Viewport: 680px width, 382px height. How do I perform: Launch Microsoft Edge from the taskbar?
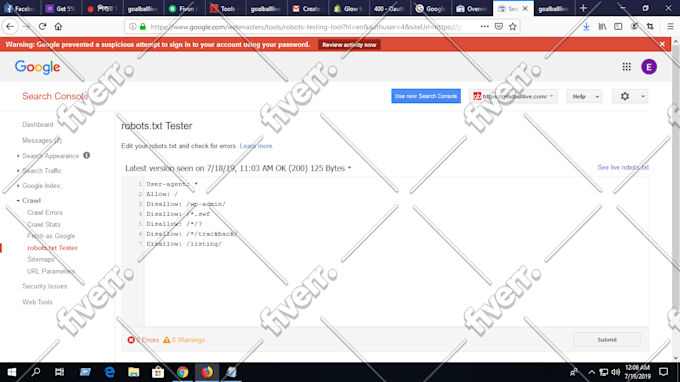(109, 372)
